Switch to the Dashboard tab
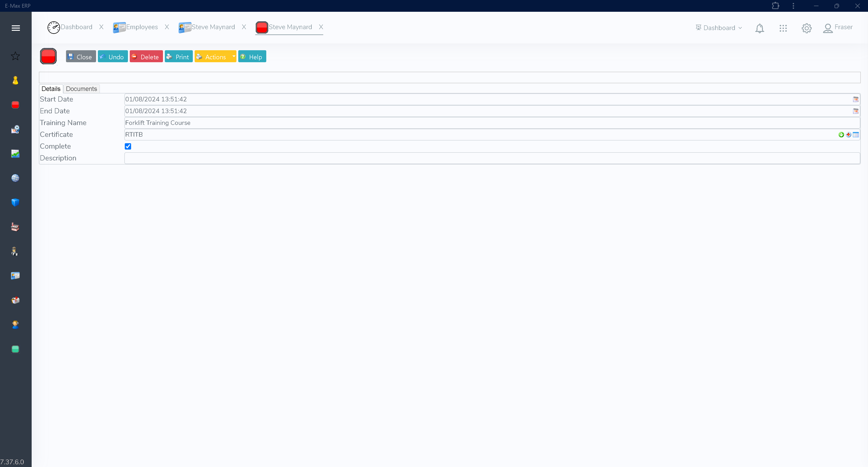The height and width of the screenshot is (467, 868). 70,27
